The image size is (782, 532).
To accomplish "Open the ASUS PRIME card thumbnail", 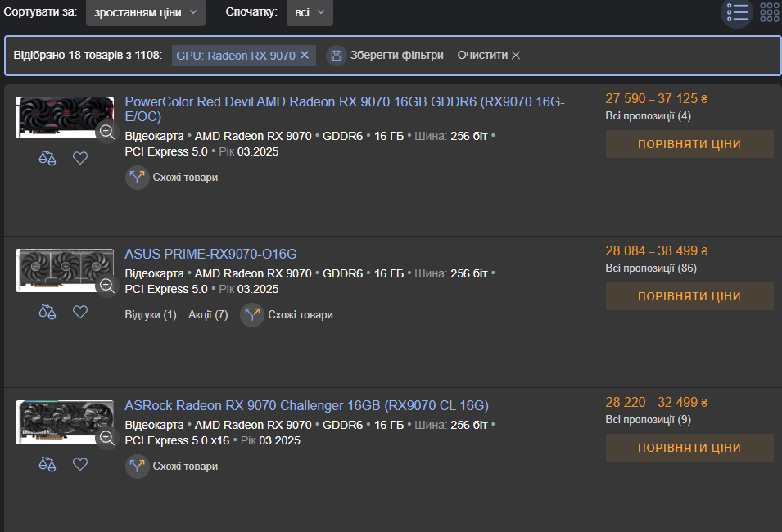I will pos(65,270).
